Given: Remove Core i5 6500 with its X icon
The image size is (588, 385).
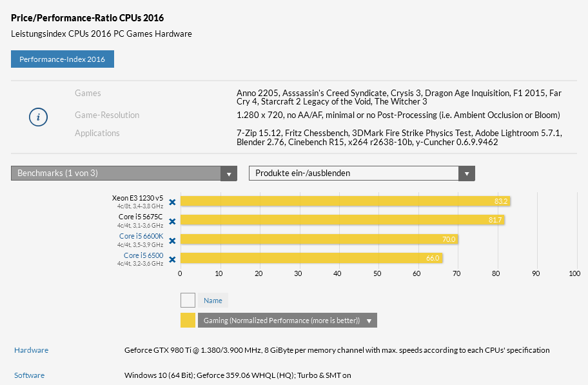Looking at the screenshot, I should (x=172, y=259).
